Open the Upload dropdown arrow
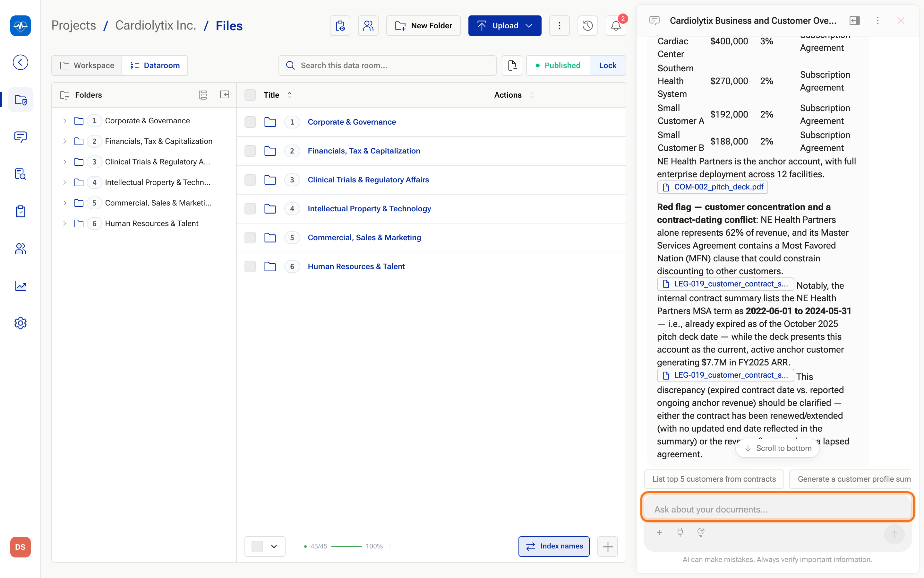The image size is (924, 578). 529,26
